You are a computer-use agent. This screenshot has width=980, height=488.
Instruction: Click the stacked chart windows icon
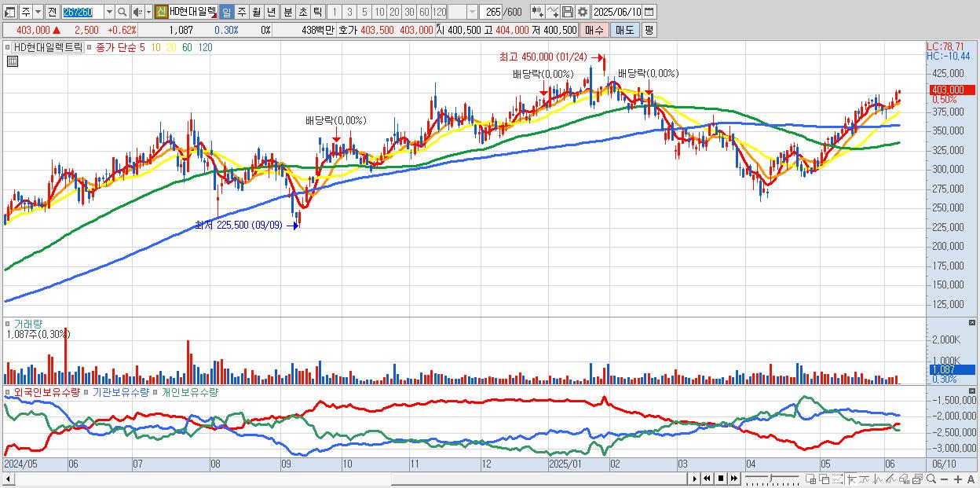pos(917,479)
